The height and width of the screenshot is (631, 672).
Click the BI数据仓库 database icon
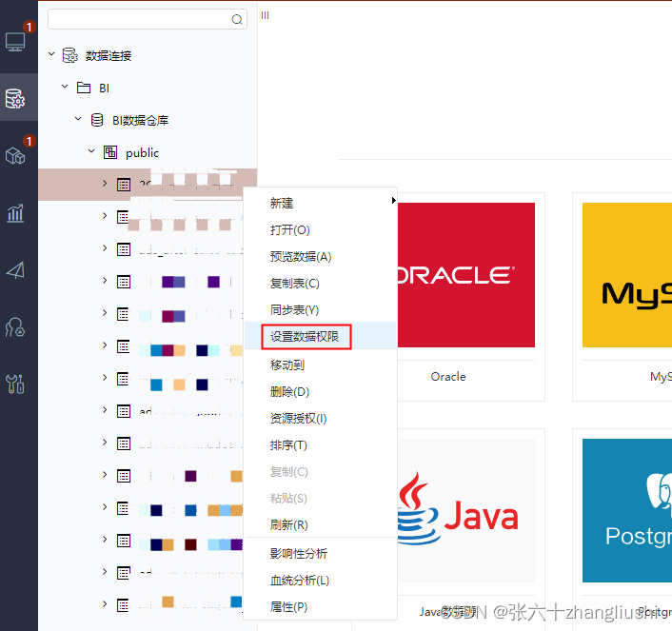[97, 120]
